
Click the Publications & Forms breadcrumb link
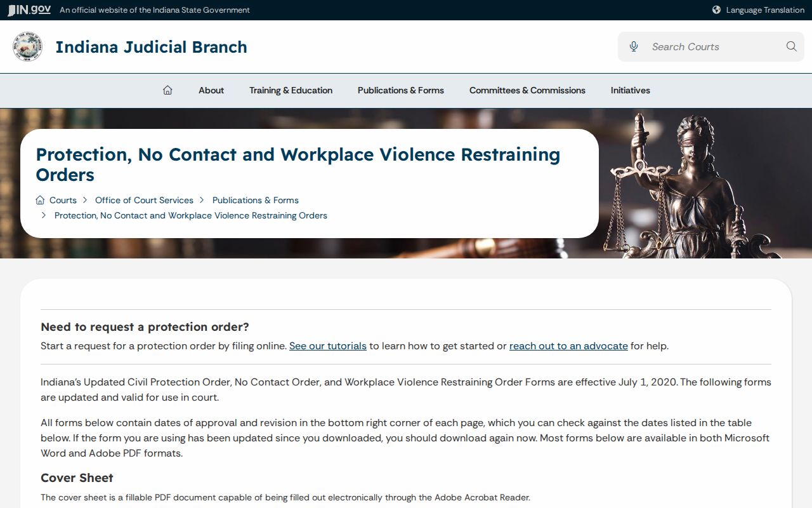[x=256, y=200]
